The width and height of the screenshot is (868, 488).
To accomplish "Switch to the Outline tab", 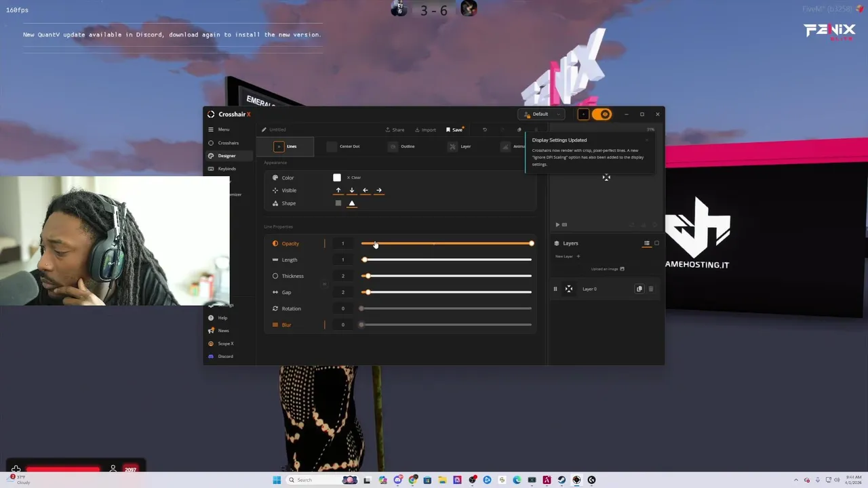I will pos(401,146).
